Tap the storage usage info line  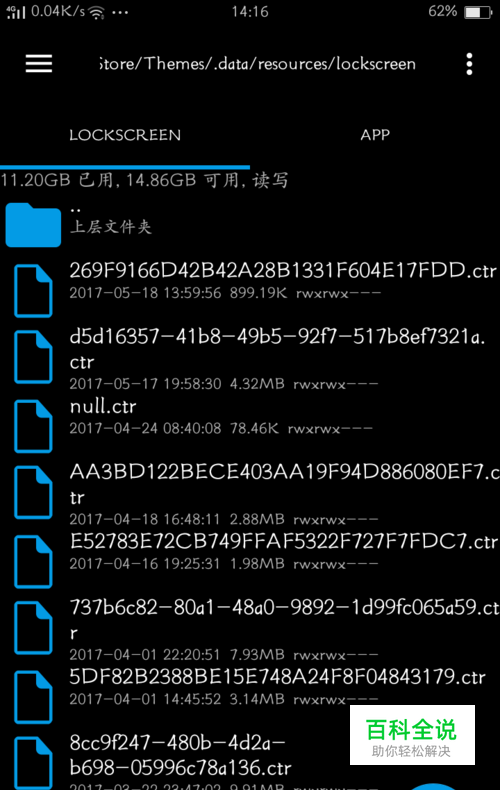click(145, 180)
